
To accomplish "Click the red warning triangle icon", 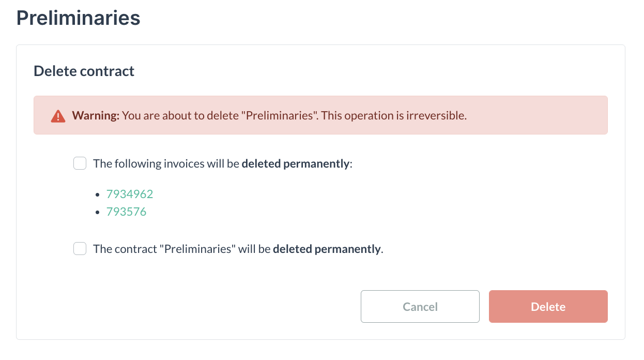I will click(x=58, y=116).
